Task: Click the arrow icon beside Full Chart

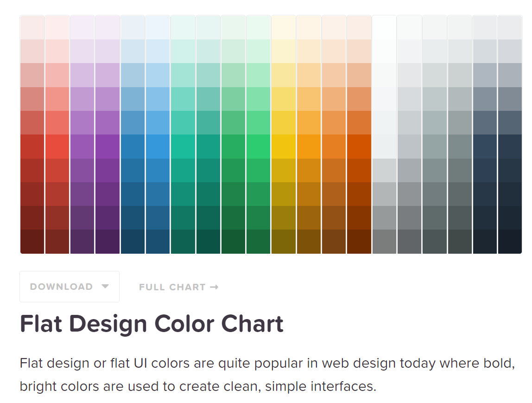Action: pos(214,287)
